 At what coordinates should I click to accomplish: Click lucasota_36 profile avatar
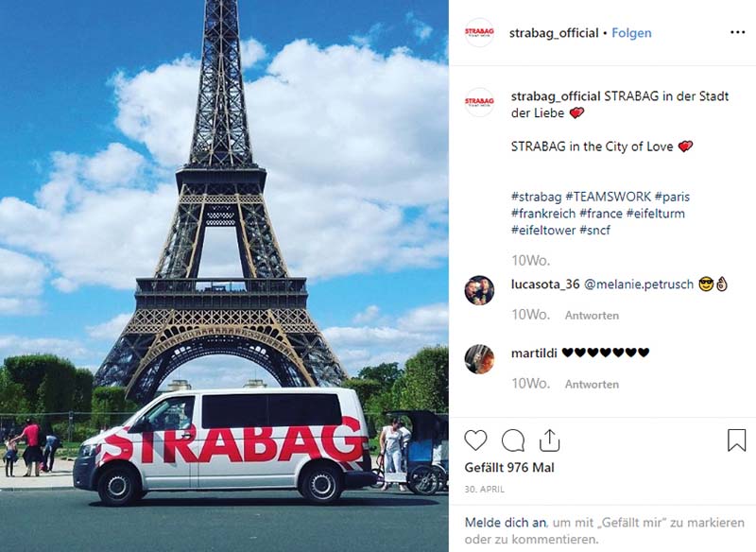point(479,290)
